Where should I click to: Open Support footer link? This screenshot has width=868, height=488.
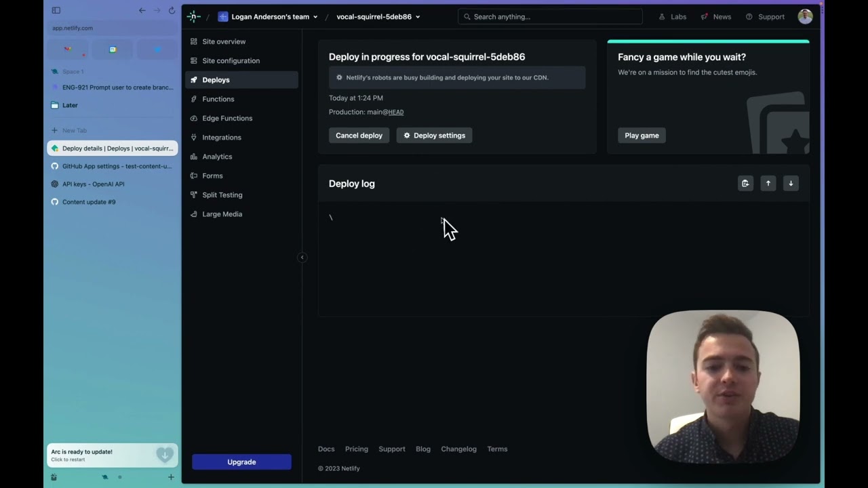click(x=392, y=449)
